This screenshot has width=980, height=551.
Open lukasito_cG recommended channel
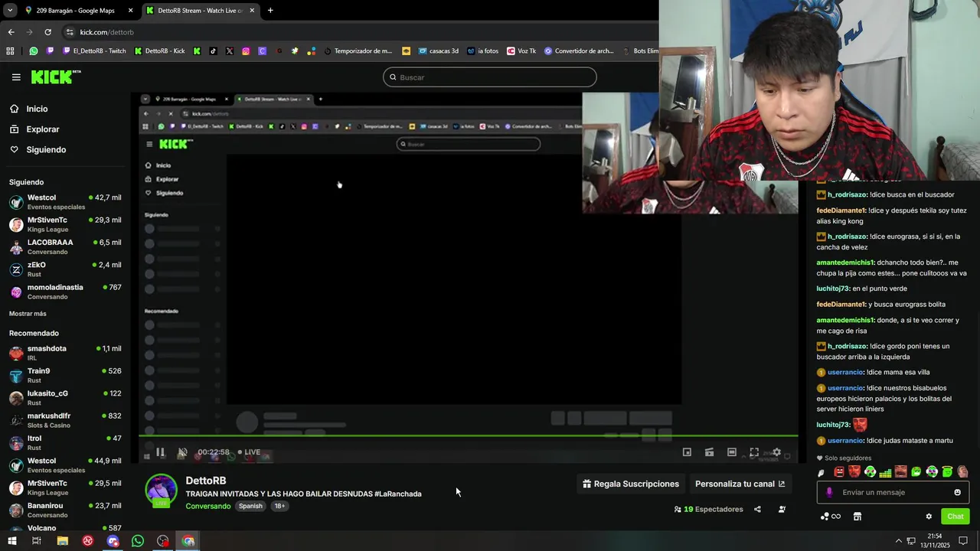pos(65,398)
